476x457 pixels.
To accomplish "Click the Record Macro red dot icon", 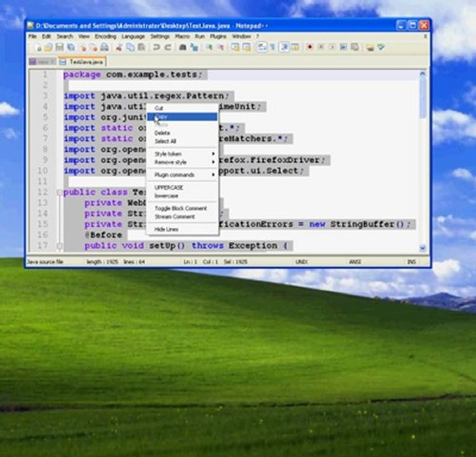I will click(310, 48).
